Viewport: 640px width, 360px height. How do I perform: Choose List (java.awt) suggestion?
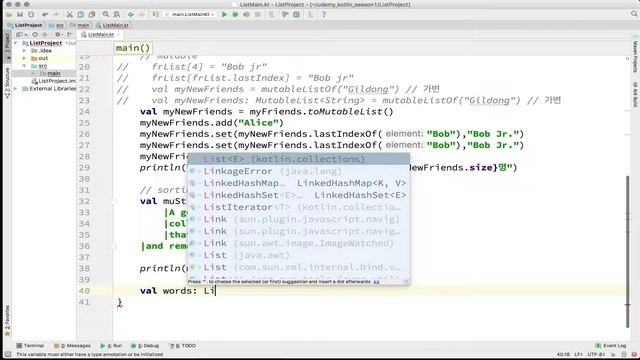coord(299,255)
